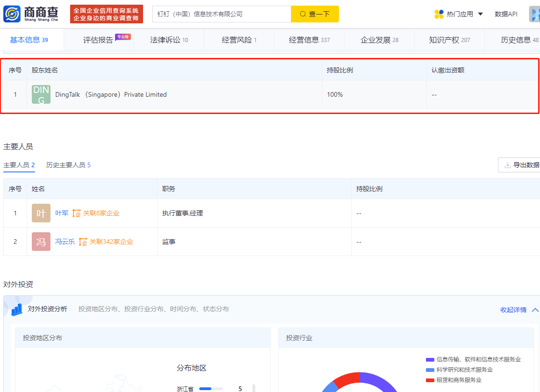
Task: Click the 对外投资分析 bar chart icon
Action: click(17, 309)
